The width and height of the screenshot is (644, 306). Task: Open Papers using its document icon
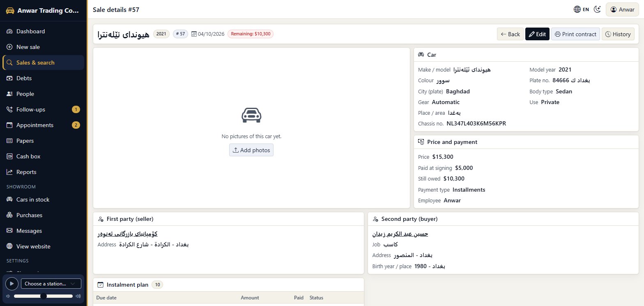coord(10,141)
